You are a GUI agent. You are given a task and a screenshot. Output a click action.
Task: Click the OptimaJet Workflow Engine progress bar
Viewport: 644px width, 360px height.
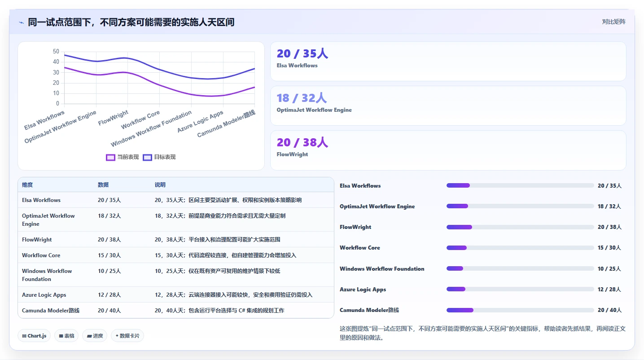(x=520, y=206)
